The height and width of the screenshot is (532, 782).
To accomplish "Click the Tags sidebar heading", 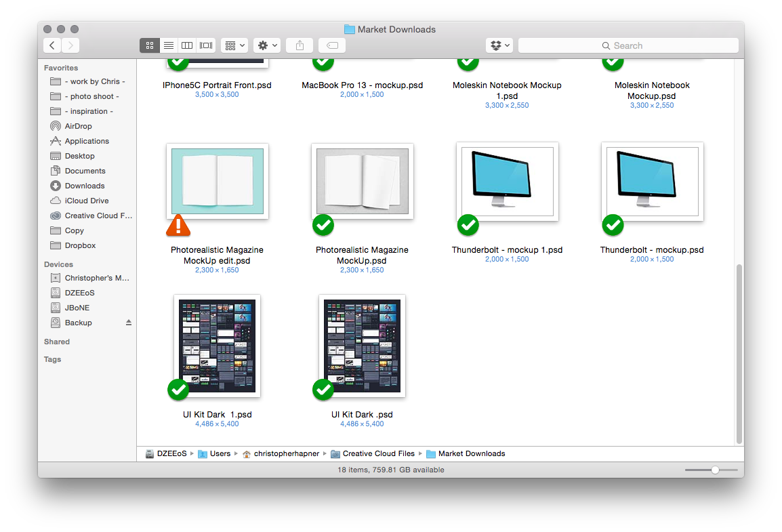I will [52, 359].
